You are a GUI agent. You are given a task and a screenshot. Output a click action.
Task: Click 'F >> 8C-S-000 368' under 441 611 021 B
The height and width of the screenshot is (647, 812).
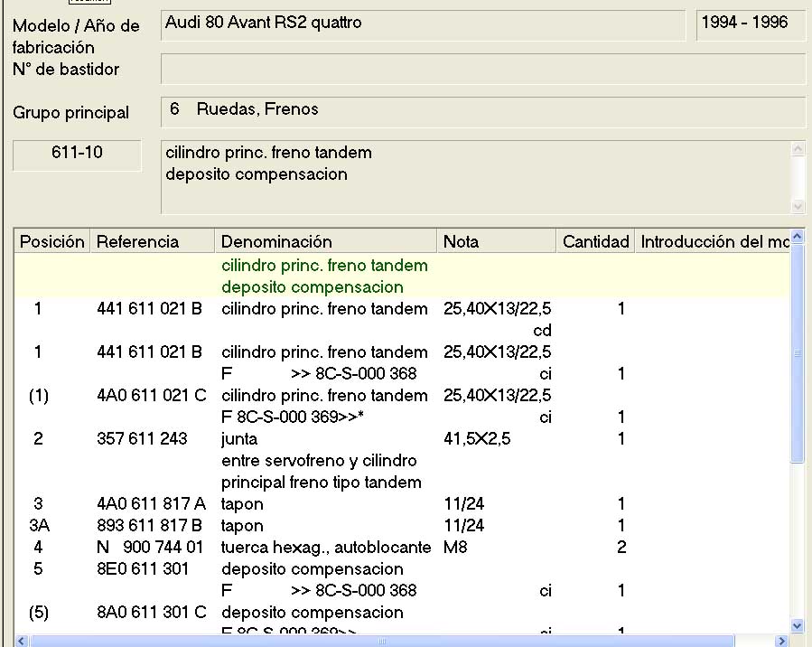[319, 373]
